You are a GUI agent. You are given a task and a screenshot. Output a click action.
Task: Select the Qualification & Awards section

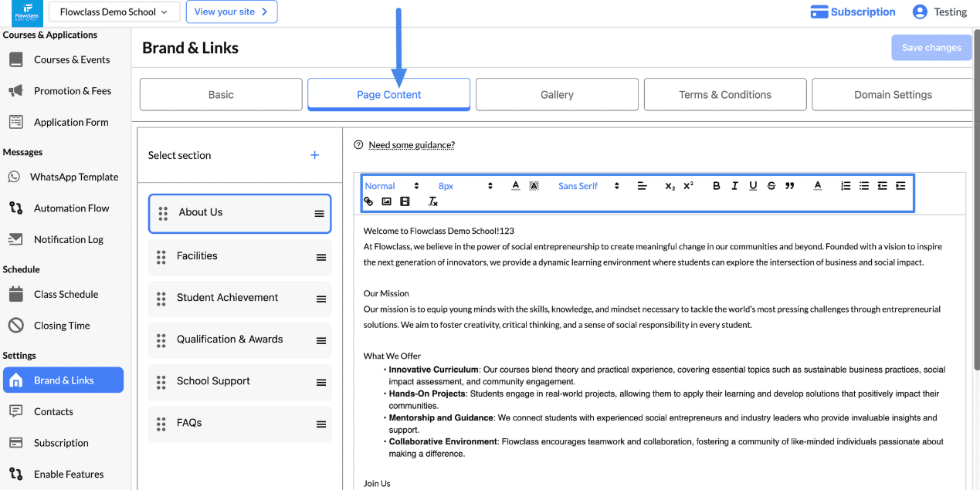pos(239,340)
